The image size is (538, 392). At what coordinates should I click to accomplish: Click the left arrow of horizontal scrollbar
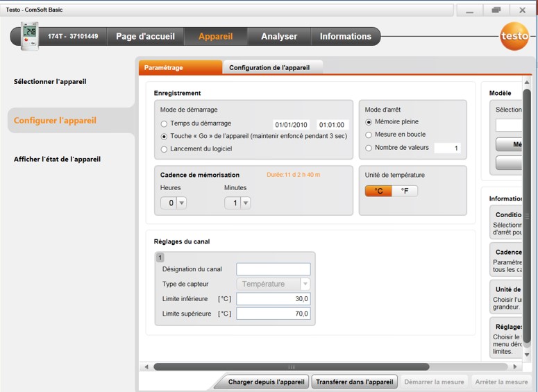point(146,367)
